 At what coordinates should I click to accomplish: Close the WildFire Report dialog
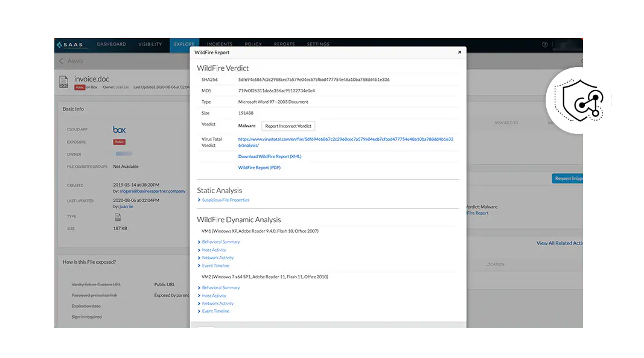[459, 53]
